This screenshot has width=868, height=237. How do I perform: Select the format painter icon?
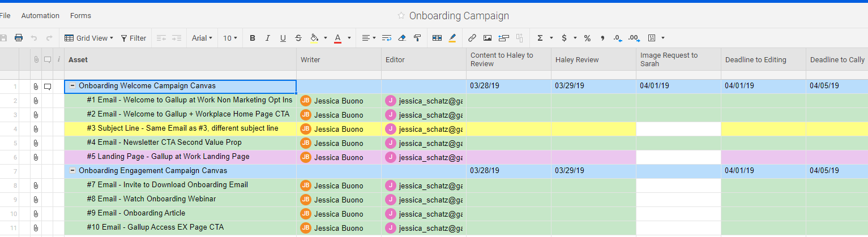click(x=417, y=38)
